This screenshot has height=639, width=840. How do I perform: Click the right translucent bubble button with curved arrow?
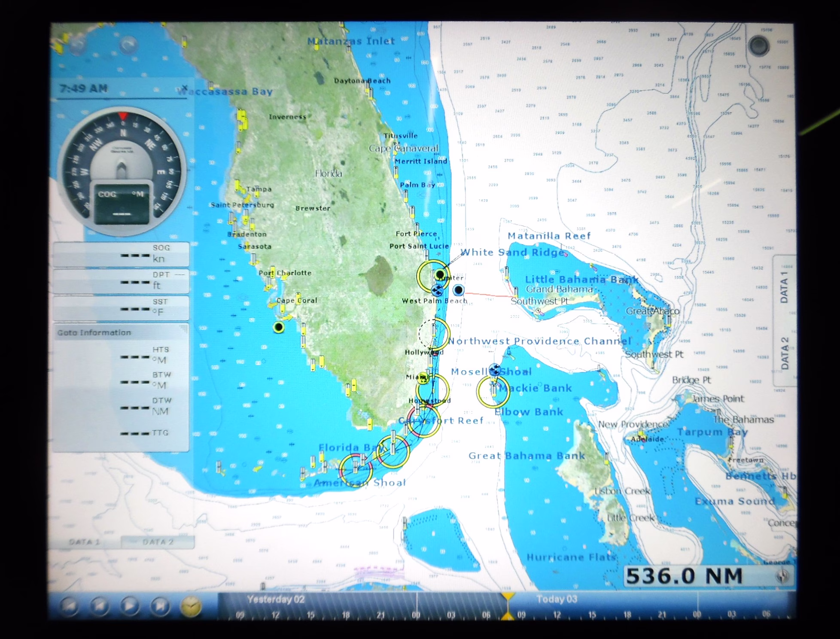(128, 46)
